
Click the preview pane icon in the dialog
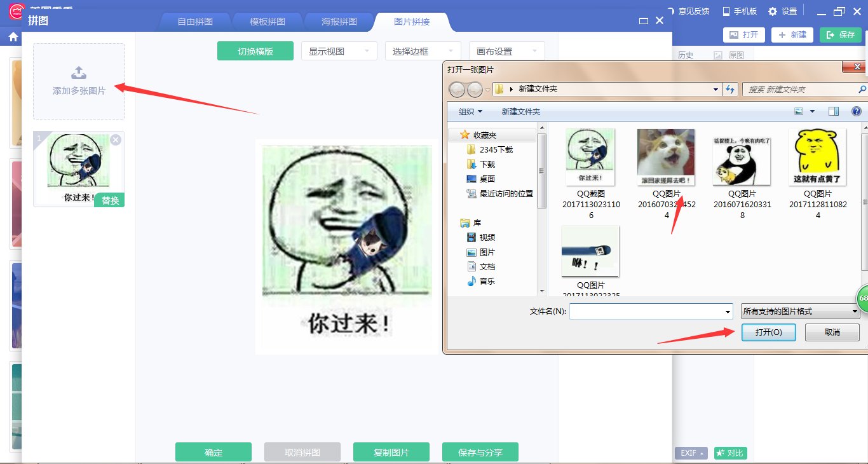click(x=833, y=111)
